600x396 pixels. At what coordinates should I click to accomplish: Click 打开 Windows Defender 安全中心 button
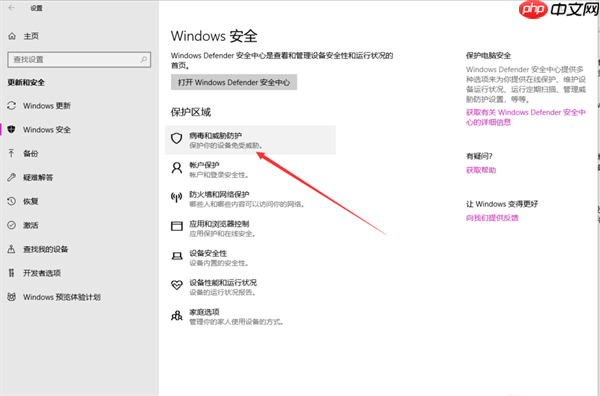234,82
